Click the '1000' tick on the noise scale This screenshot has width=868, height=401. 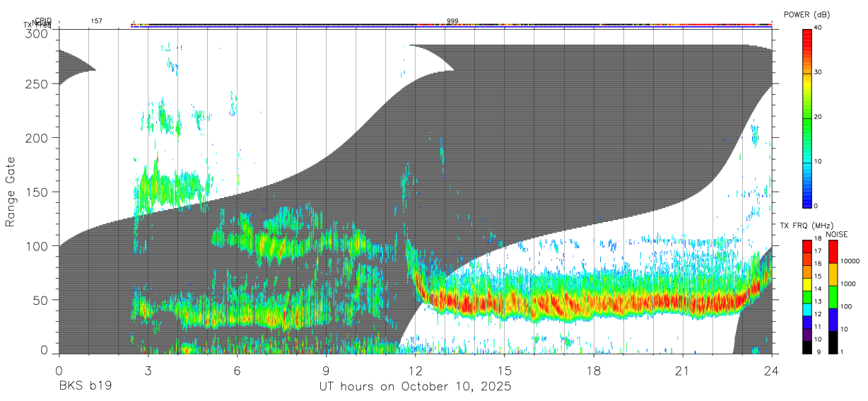[848, 284]
